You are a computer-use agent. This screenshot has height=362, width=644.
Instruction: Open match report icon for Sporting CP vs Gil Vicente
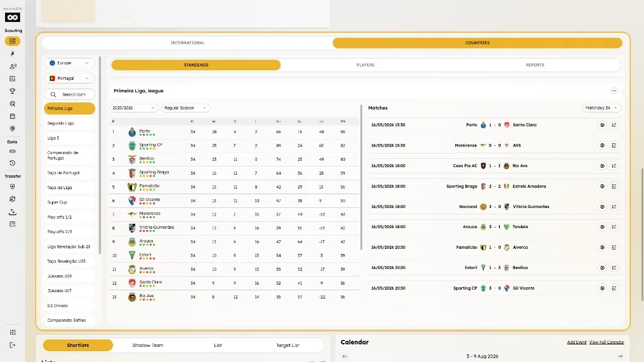point(614,288)
